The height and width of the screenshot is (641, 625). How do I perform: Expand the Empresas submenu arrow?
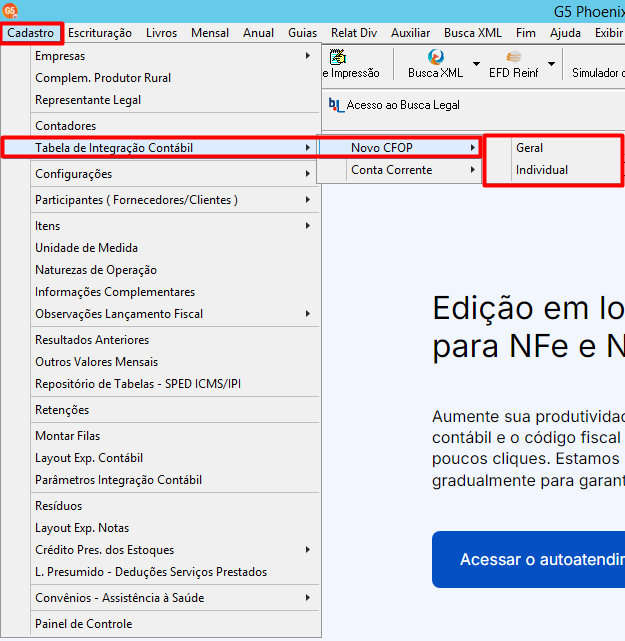click(308, 56)
